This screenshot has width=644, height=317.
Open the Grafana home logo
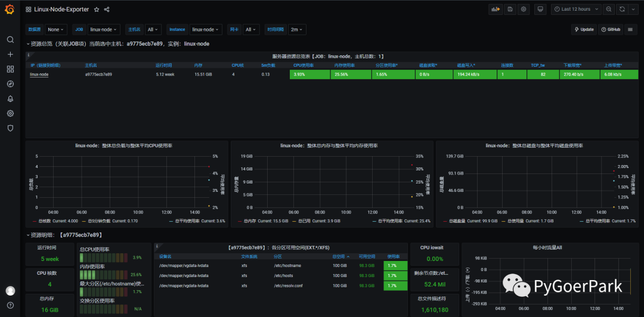click(10, 9)
